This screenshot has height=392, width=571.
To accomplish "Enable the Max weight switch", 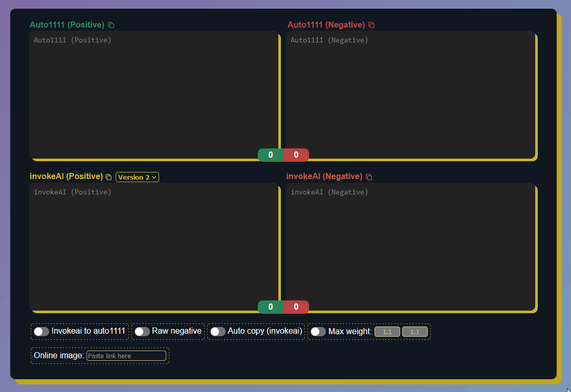I will click(x=318, y=332).
